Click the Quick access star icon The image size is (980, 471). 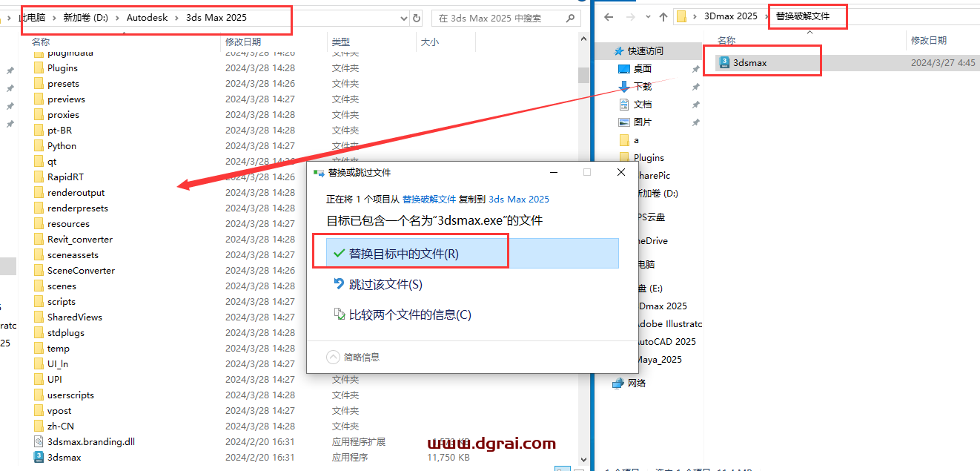pyautogui.click(x=619, y=51)
